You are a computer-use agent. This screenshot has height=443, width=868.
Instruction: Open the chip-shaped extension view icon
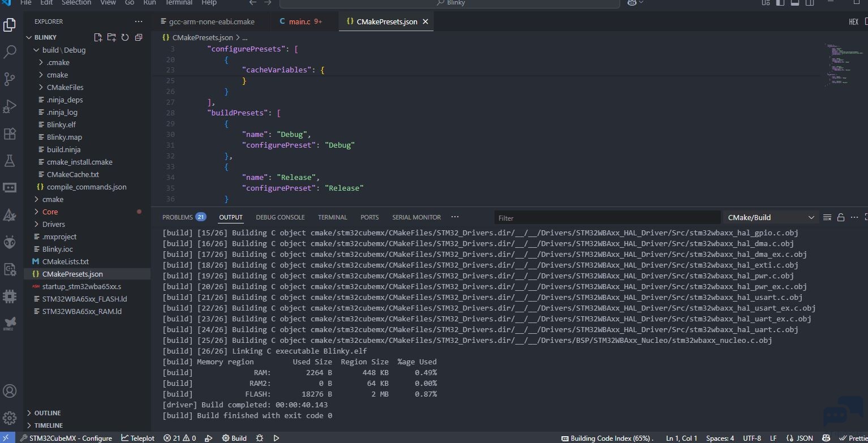[x=10, y=296]
